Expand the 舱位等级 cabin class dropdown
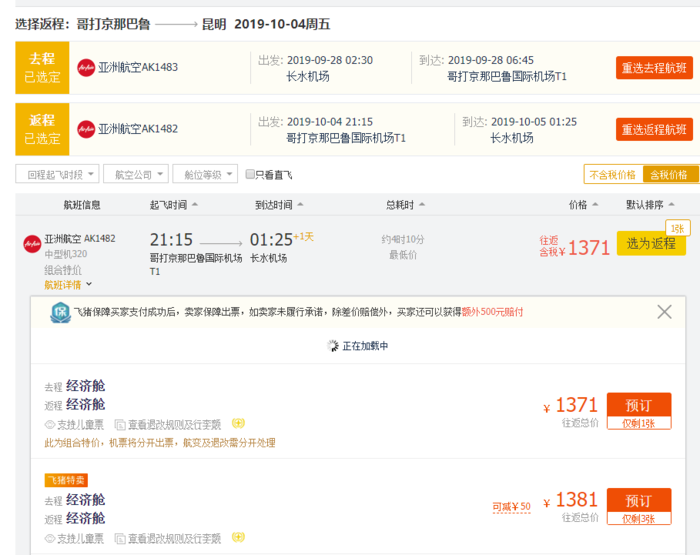 (x=205, y=174)
